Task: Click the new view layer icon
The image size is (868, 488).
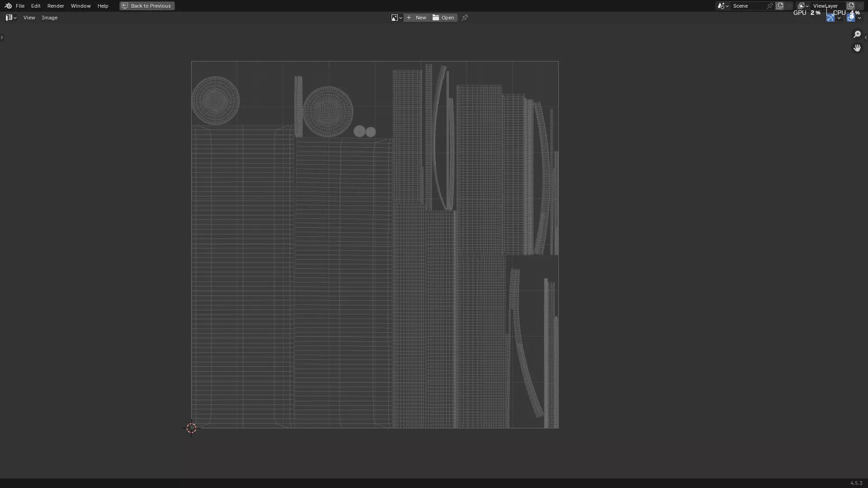Action: [851, 6]
